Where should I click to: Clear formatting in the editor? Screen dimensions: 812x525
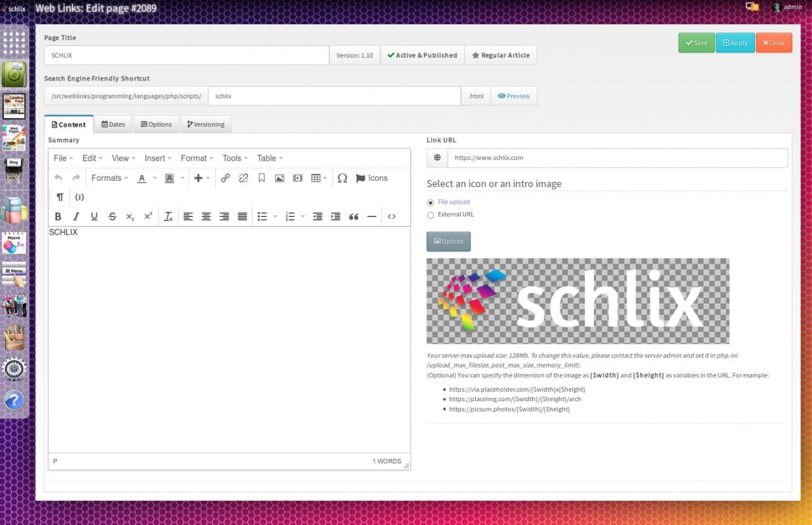(x=168, y=216)
